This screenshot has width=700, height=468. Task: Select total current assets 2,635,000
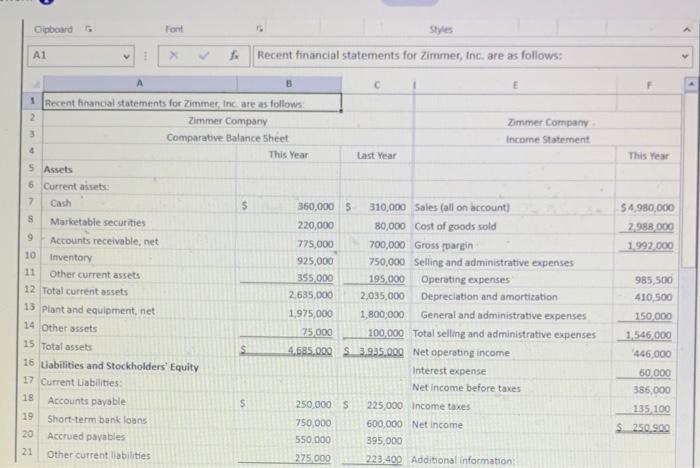point(310,296)
